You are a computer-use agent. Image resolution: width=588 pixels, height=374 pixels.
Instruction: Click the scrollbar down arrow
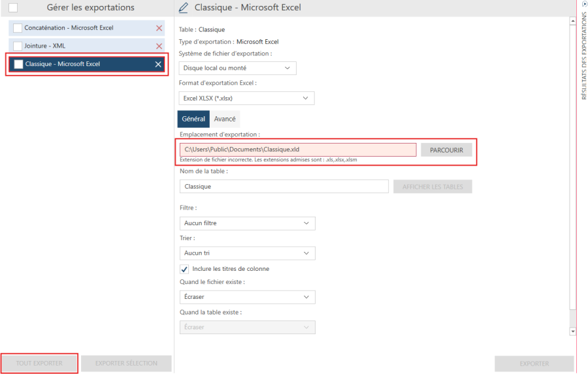point(573,331)
